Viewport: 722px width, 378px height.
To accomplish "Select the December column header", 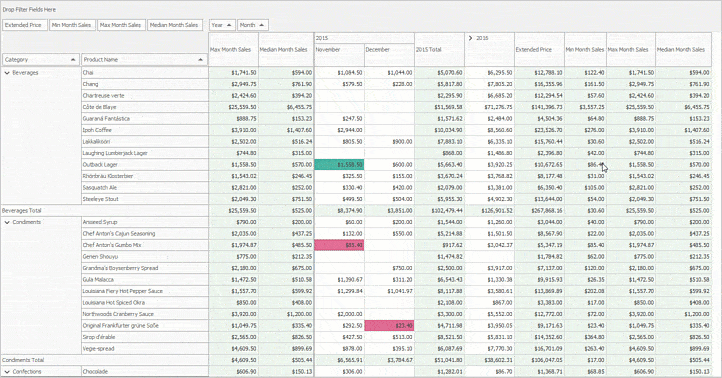I will pyautogui.click(x=389, y=55).
